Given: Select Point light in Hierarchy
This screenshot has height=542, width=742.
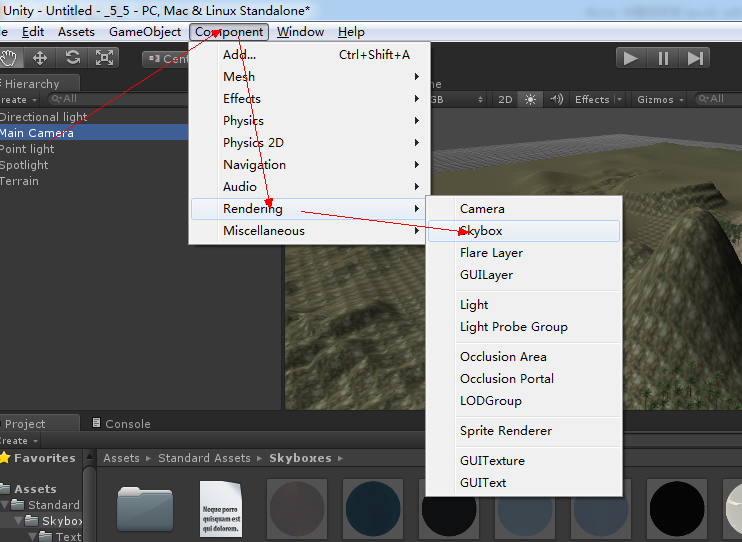Looking at the screenshot, I should click(94, 149).
